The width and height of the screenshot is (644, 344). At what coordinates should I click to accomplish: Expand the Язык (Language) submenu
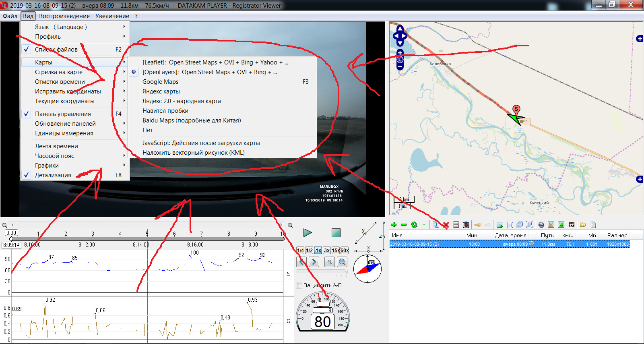[75, 27]
